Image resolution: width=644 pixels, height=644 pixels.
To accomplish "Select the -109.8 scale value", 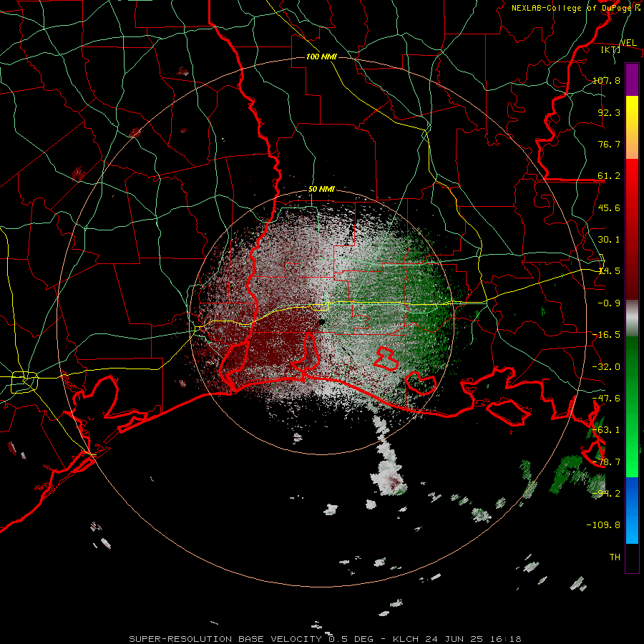I will 603,525.
